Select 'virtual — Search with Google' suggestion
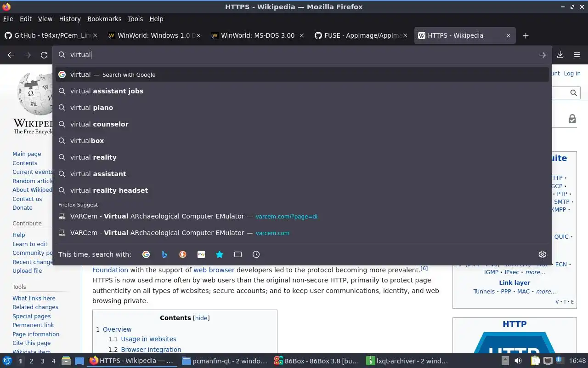 (x=302, y=75)
